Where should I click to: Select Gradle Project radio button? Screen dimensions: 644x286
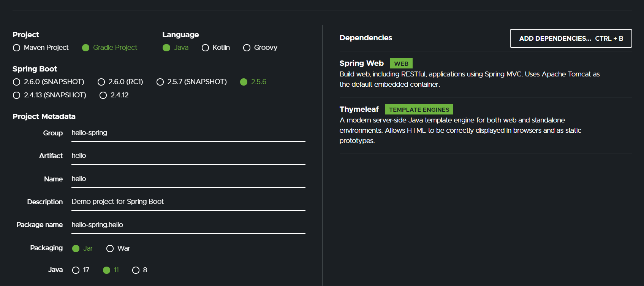109,48
